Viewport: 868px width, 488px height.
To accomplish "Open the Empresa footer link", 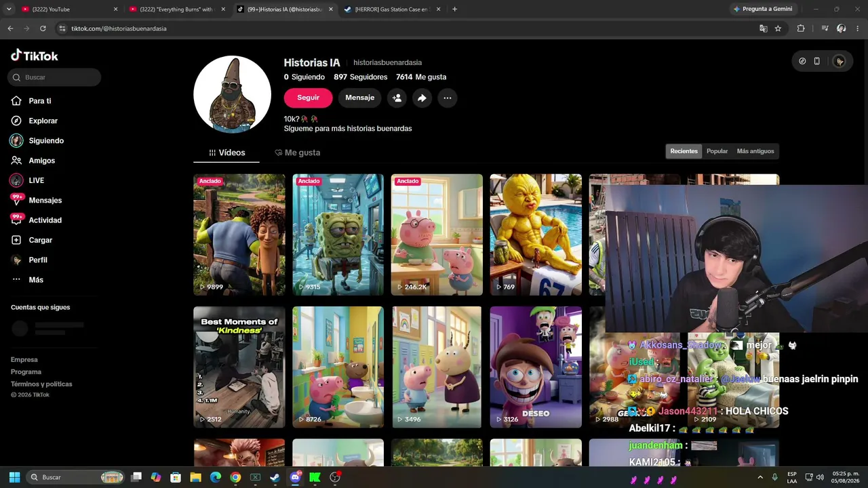I will coord(24,360).
